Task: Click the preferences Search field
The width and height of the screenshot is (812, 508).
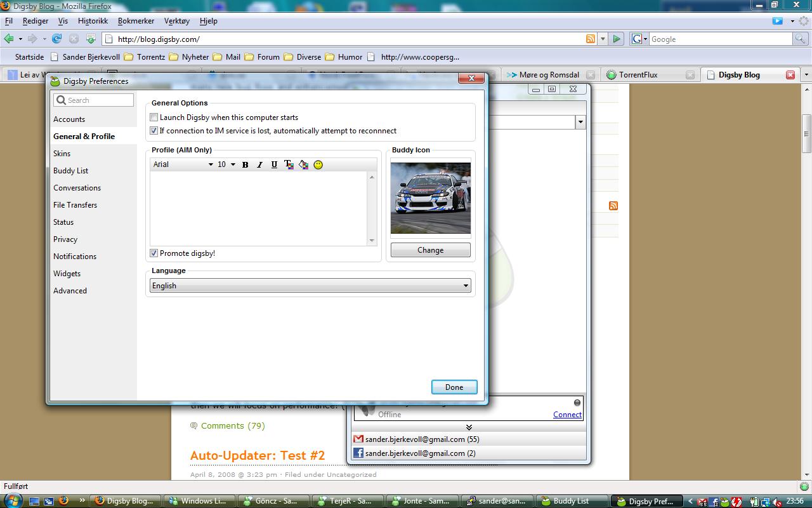Action: 94,100
